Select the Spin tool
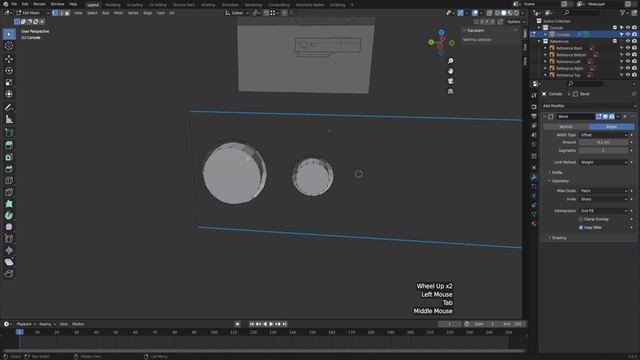640x360 pixels. (9, 216)
